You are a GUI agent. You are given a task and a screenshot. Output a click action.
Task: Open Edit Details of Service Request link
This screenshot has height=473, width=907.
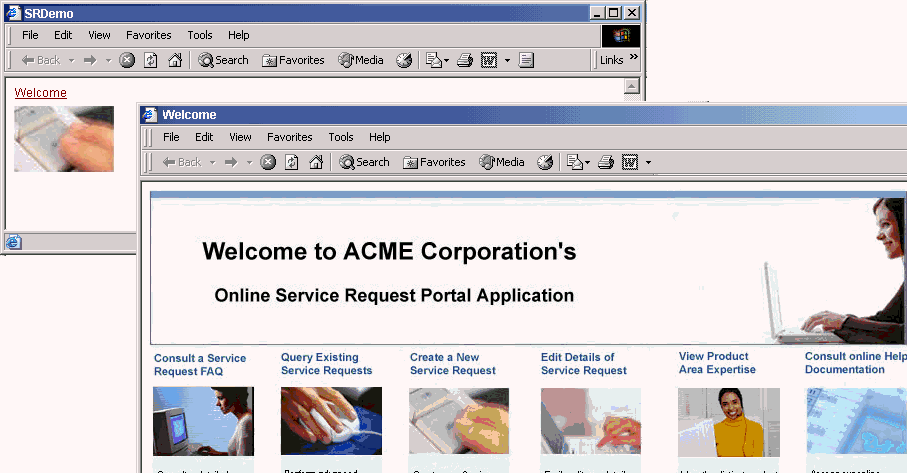click(x=584, y=364)
